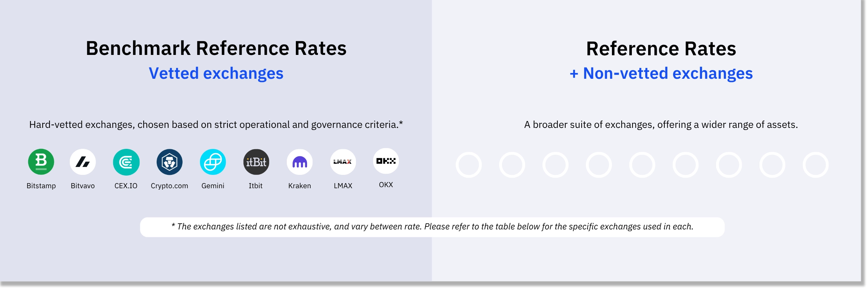Click the OKX checkered logo icon
The image size is (868, 289).
pyautogui.click(x=386, y=161)
